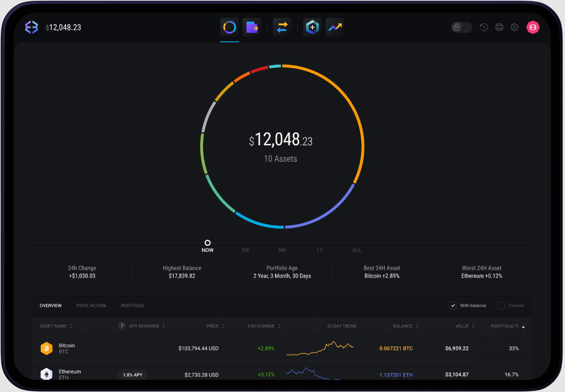Switch to the Price Action tab

(x=91, y=306)
